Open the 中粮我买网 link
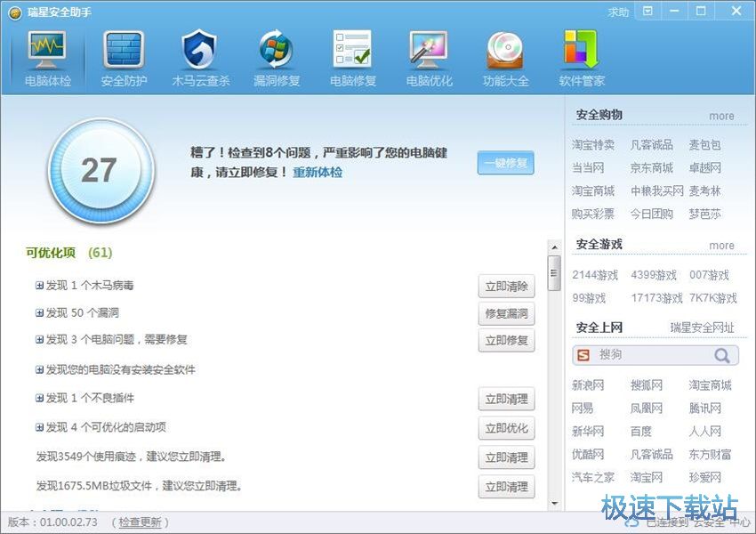The width and height of the screenshot is (756, 534). (656, 191)
